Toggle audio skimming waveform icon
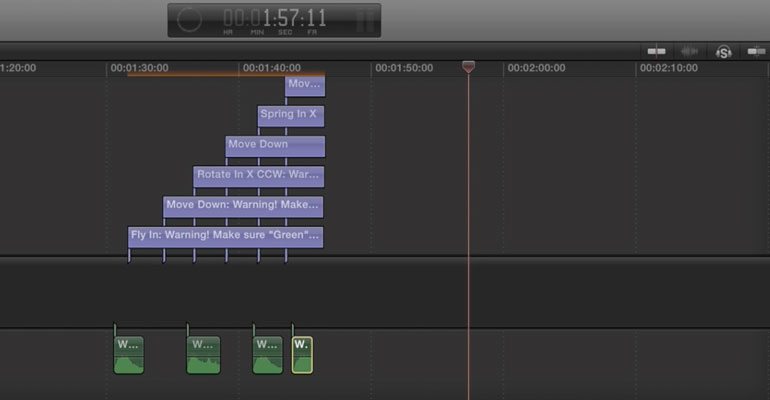770x400 pixels. (x=689, y=51)
